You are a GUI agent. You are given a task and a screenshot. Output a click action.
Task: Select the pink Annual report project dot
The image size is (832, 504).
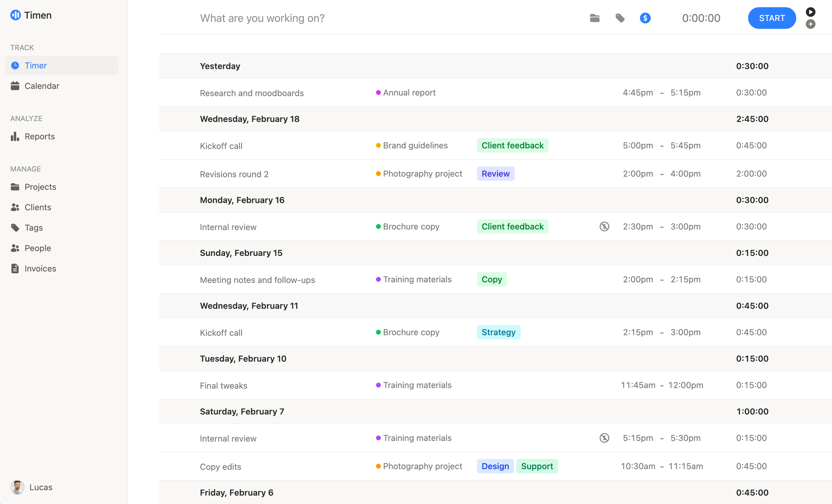click(x=378, y=93)
